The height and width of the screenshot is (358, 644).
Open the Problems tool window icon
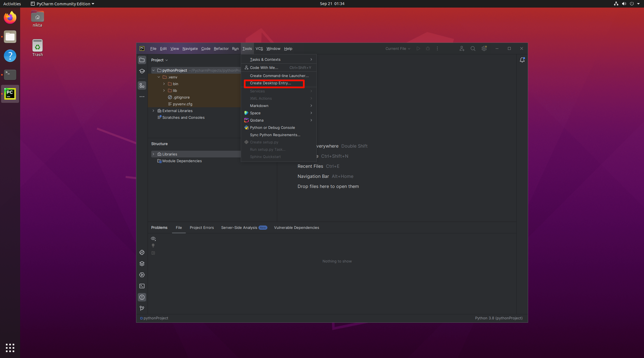[x=142, y=297]
